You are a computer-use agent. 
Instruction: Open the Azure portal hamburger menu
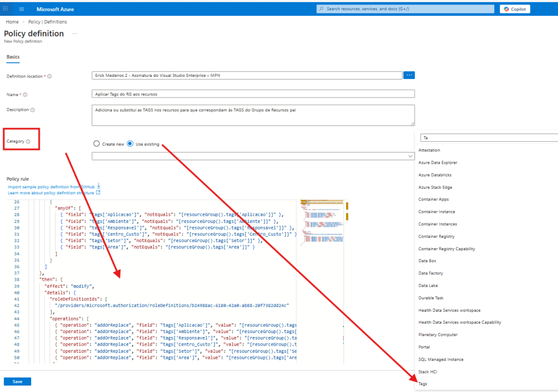[21, 9]
